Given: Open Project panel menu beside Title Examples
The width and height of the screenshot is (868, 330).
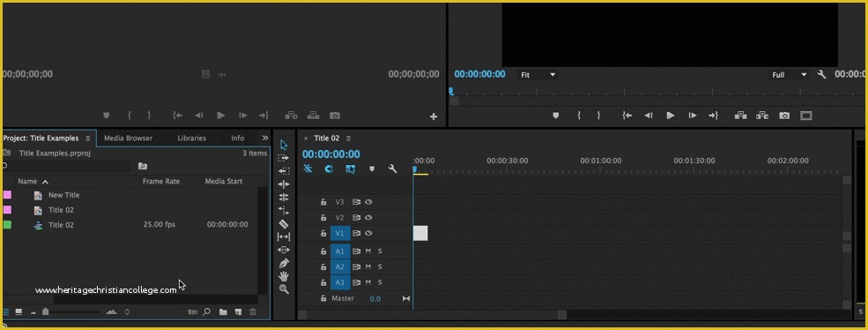Looking at the screenshot, I should [87, 139].
